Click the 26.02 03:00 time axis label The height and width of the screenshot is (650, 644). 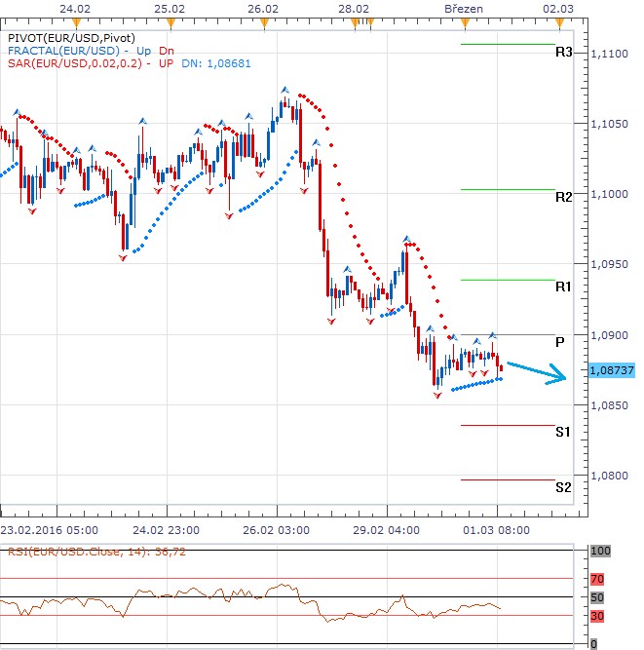point(278,531)
